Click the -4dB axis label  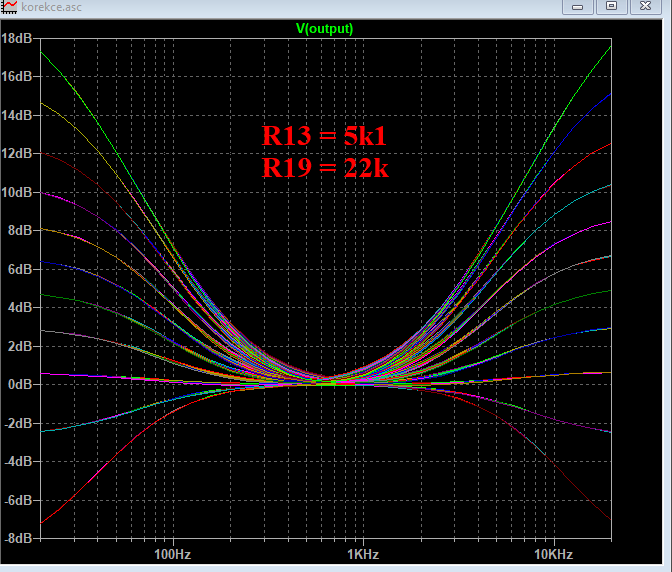tap(18, 461)
